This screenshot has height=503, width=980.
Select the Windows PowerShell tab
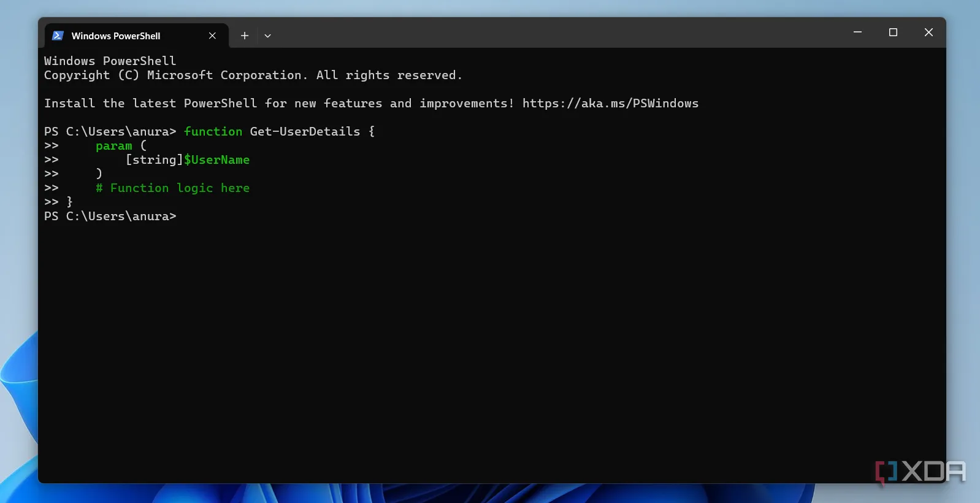tap(136, 36)
